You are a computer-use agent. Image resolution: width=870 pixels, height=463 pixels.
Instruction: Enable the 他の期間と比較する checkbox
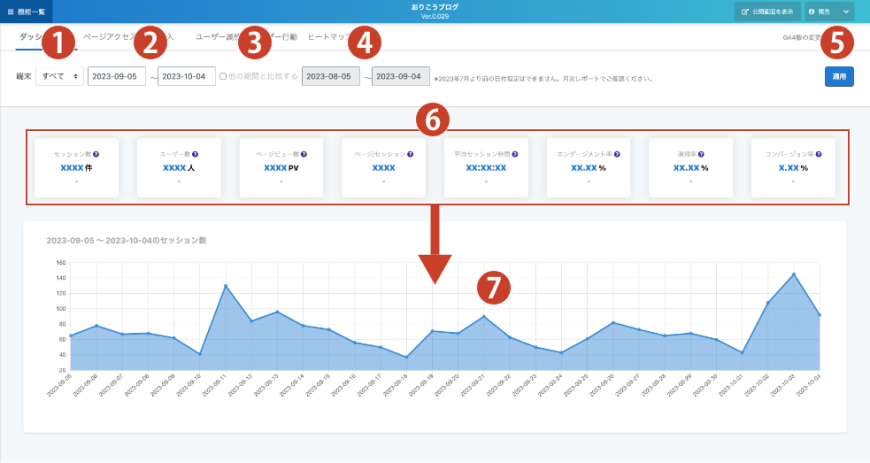(x=223, y=76)
